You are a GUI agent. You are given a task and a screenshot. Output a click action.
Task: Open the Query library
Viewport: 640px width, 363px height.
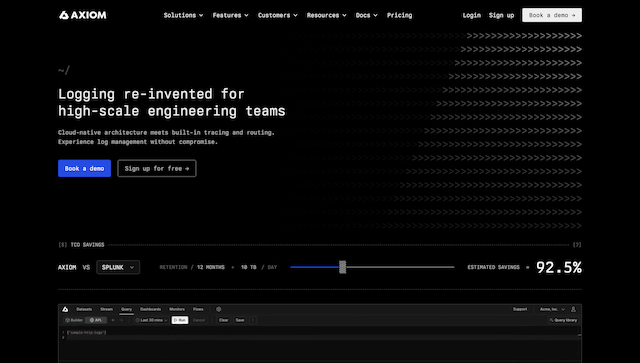[563, 320]
